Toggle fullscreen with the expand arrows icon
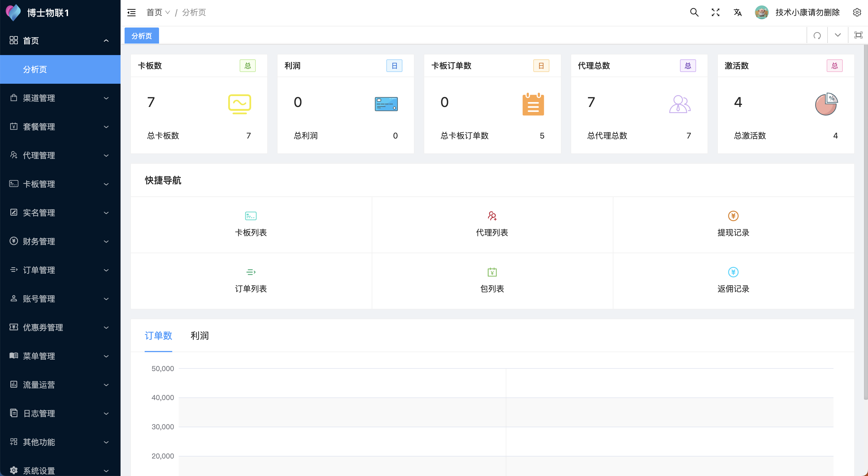 coord(716,12)
